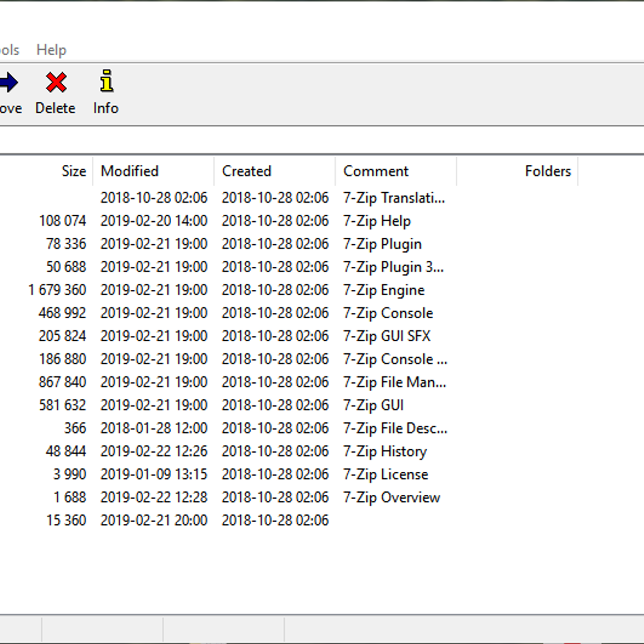Select the 7-Zip Translati... row

[x=394, y=198]
